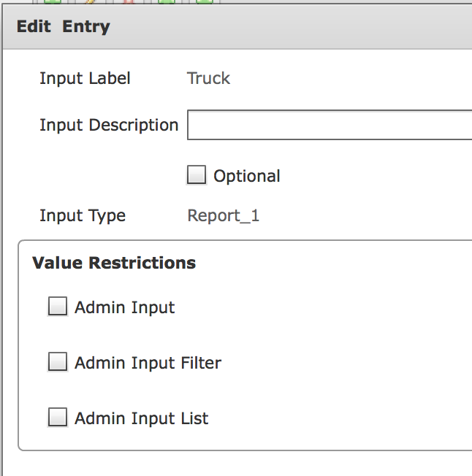Screen dimensions: 472x476
Task: Click the Optional checkbox label text
Action: pos(247,176)
